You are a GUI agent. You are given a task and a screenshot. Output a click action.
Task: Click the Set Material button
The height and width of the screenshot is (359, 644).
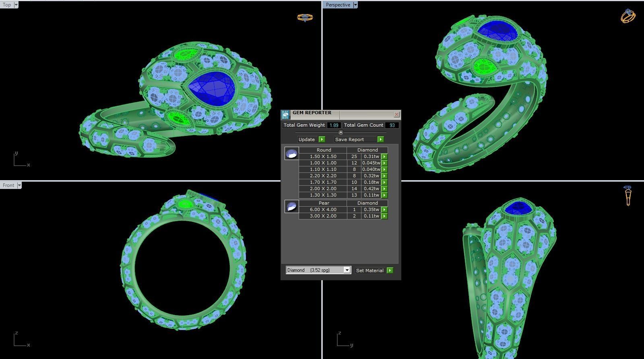point(371,270)
